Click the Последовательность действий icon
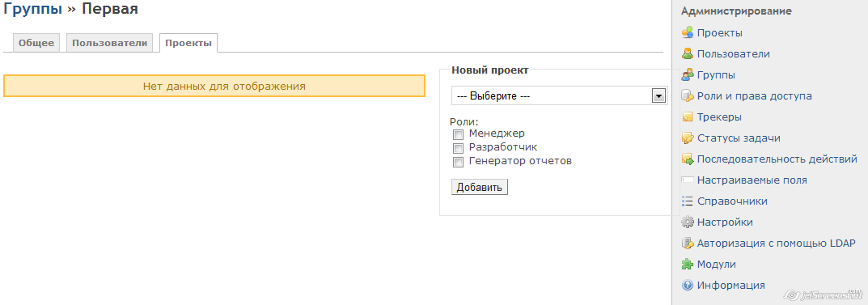868x305 pixels. pyautogui.click(x=687, y=159)
